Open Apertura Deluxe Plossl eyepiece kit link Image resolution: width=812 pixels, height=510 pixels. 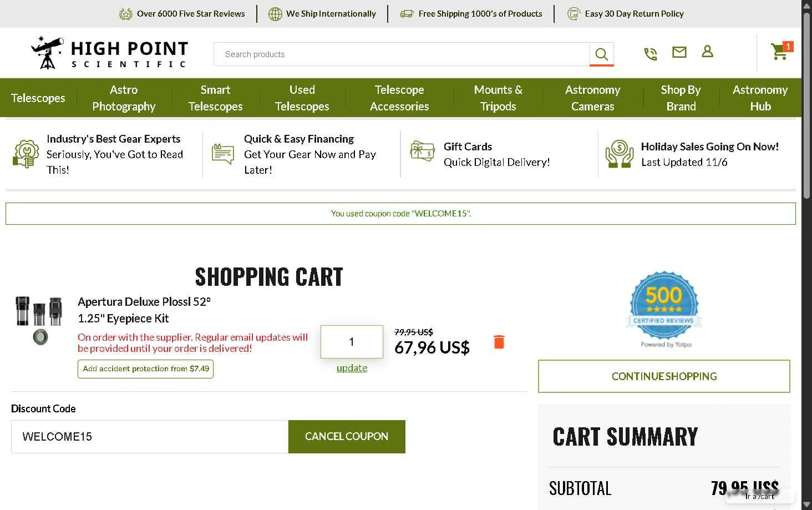[144, 310]
